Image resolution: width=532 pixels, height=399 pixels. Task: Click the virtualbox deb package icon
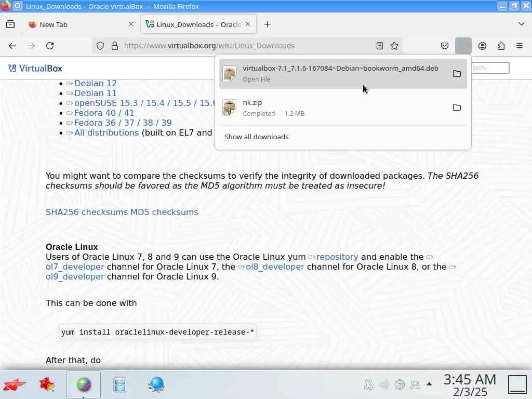[229, 74]
